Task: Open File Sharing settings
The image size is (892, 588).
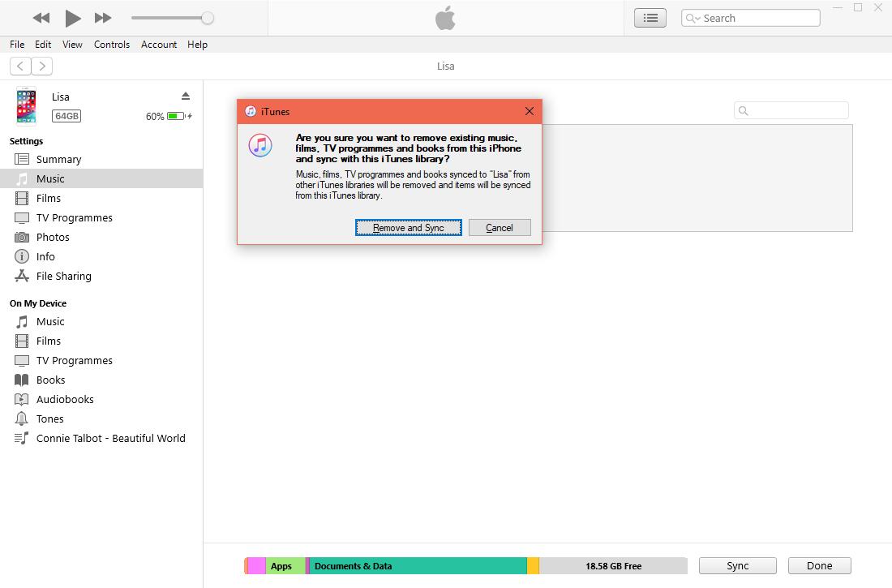Action: pyautogui.click(x=101, y=276)
